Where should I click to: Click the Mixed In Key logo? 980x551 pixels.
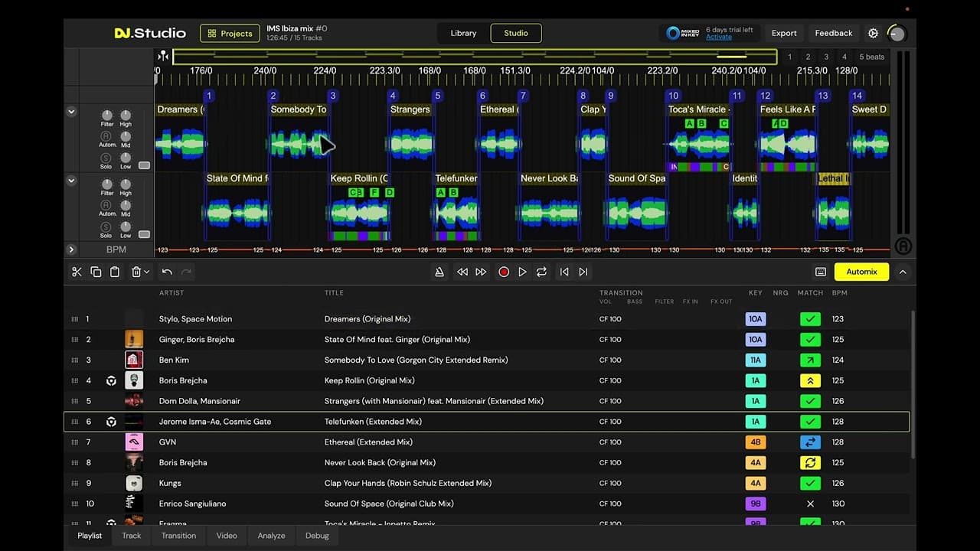[x=682, y=33]
